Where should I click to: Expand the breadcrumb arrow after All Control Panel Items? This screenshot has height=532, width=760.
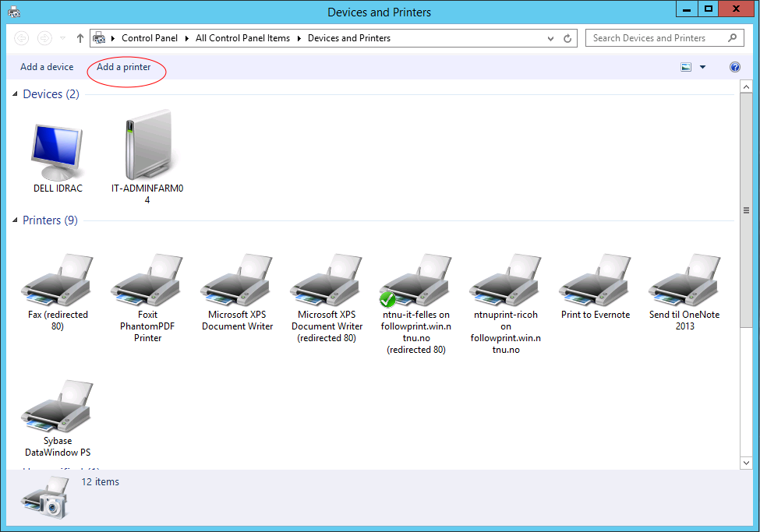[299, 38]
